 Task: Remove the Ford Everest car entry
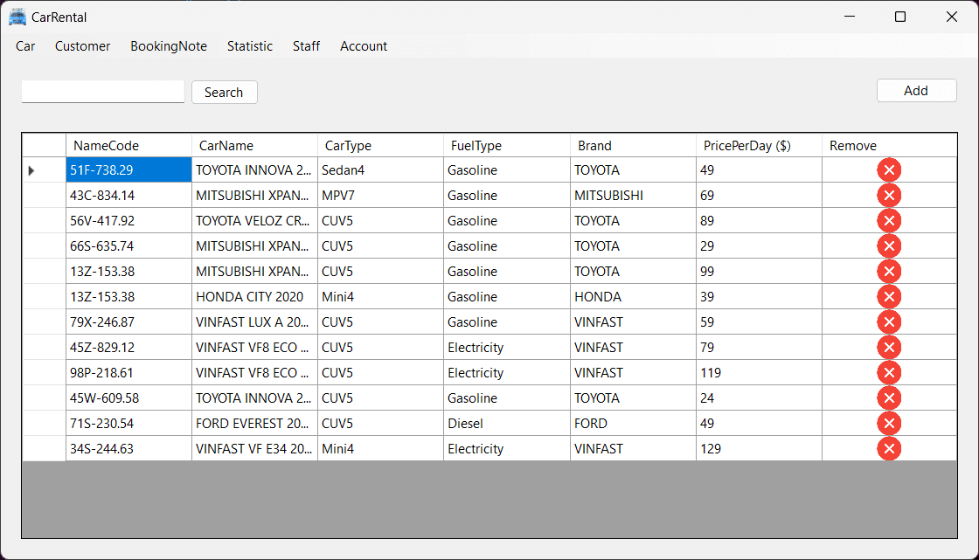coord(889,424)
